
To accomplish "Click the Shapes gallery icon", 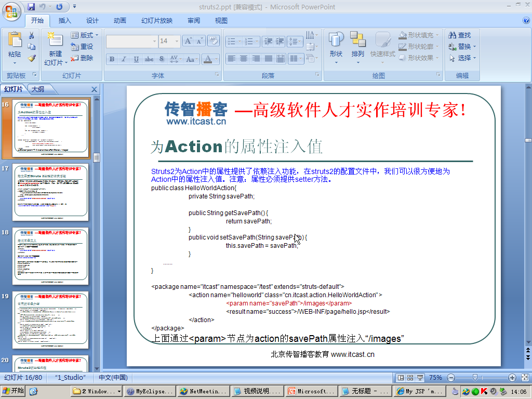I will (x=336, y=39).
